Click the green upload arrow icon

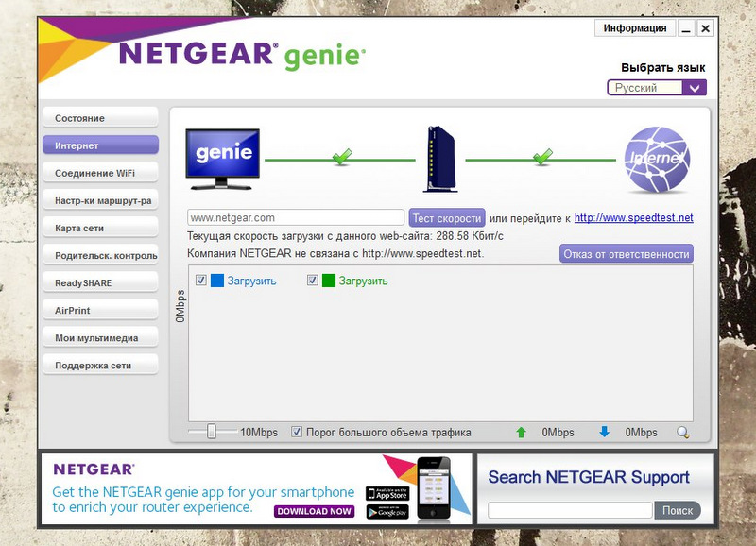[522, 433]
